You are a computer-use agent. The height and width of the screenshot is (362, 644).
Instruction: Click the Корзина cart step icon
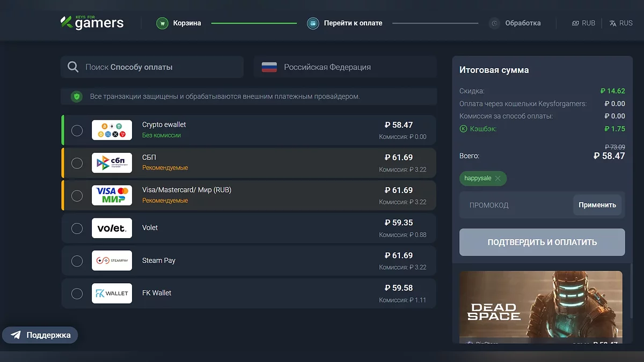[x=162, y=23]
